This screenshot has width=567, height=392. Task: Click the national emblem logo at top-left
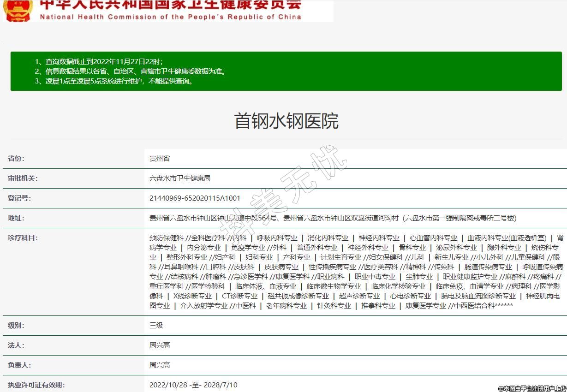18,10
